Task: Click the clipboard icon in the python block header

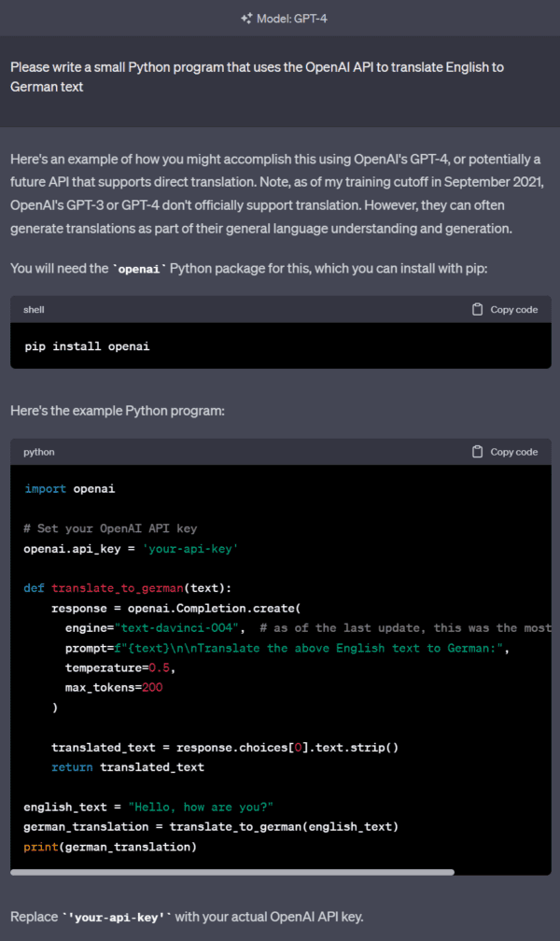Action: click(x=477, y=452)
